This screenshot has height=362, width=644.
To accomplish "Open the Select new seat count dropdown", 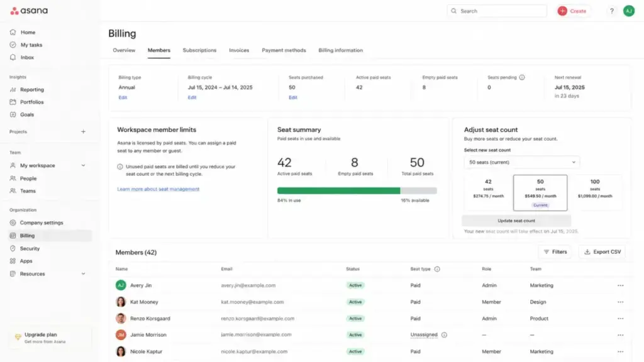I will 521,162.
